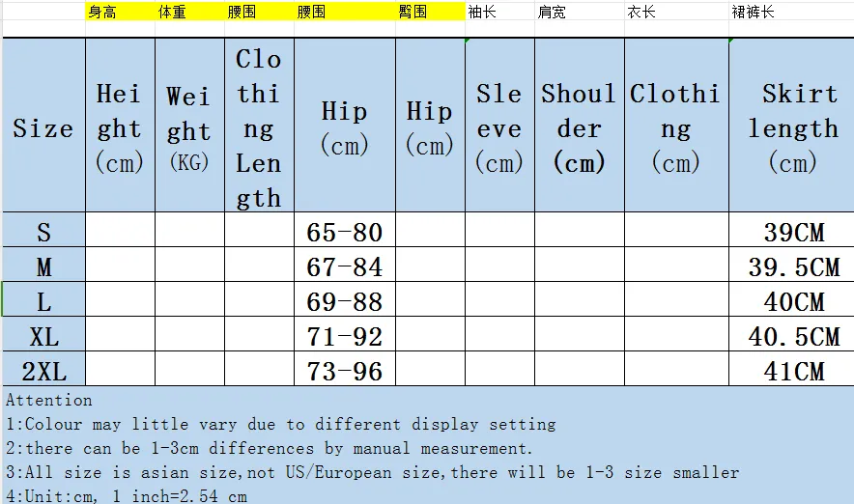This screenshot has height=504, width=854.
Task: Click the Shoulder (cm) header cell
Action: 579,127
